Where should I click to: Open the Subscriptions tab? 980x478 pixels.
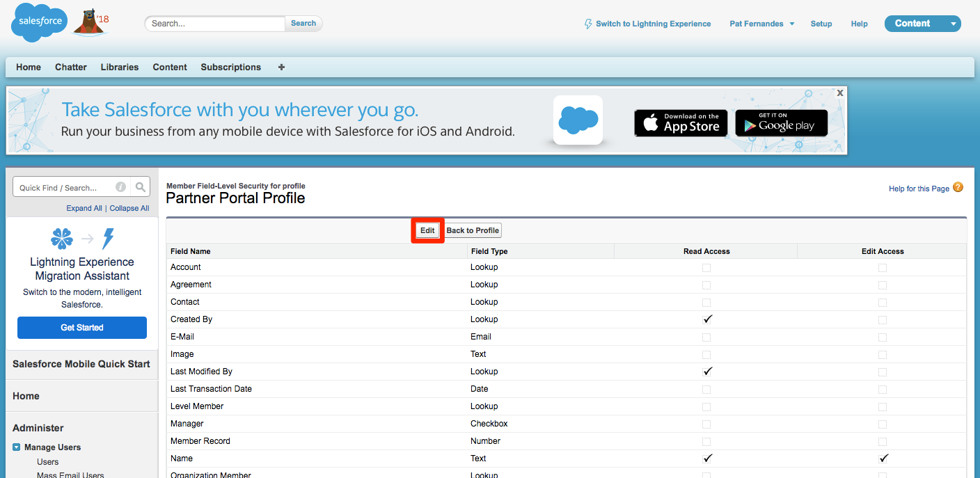pos(231,67)
